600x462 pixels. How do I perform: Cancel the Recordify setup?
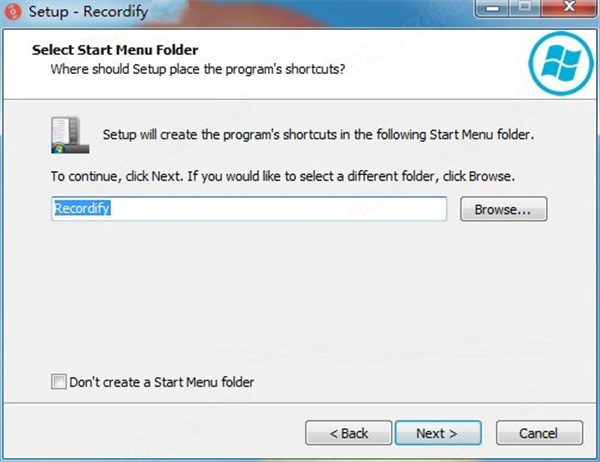(539, 433)
